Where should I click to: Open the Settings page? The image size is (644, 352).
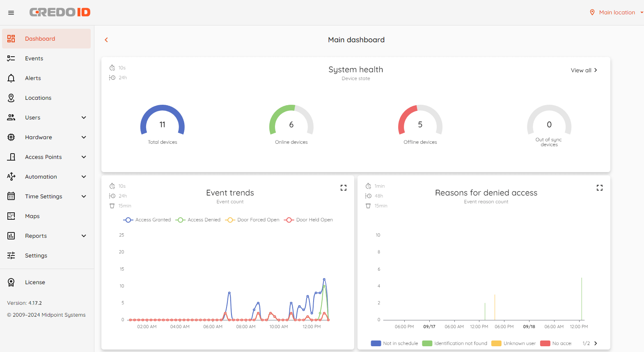pos(46,255)
